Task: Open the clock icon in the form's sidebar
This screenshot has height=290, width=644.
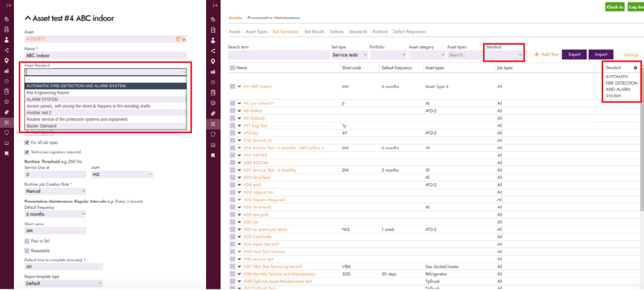Action: click(7, 81)
